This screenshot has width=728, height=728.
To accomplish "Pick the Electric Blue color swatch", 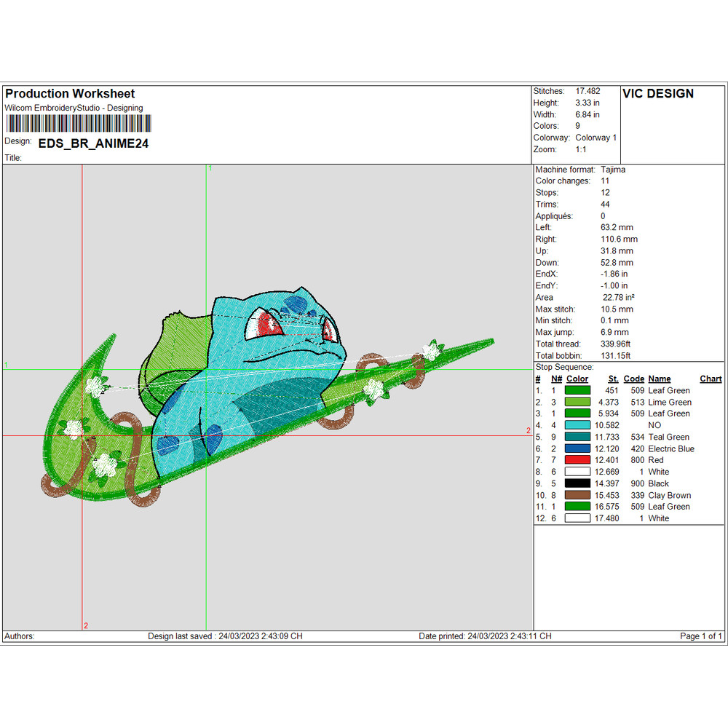I will (577, 448).
